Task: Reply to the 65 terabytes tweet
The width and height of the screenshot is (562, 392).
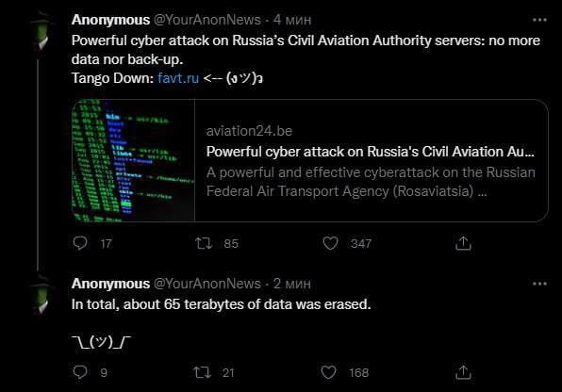Action: (80, 372)
